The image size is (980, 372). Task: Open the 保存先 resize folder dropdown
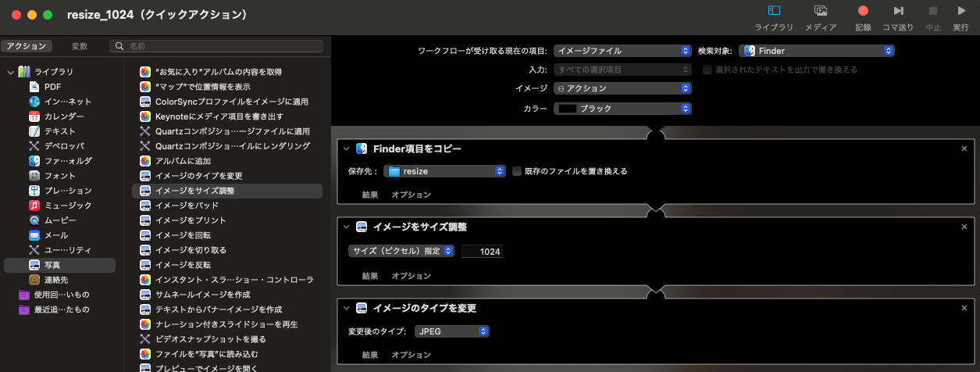(446, 171)
